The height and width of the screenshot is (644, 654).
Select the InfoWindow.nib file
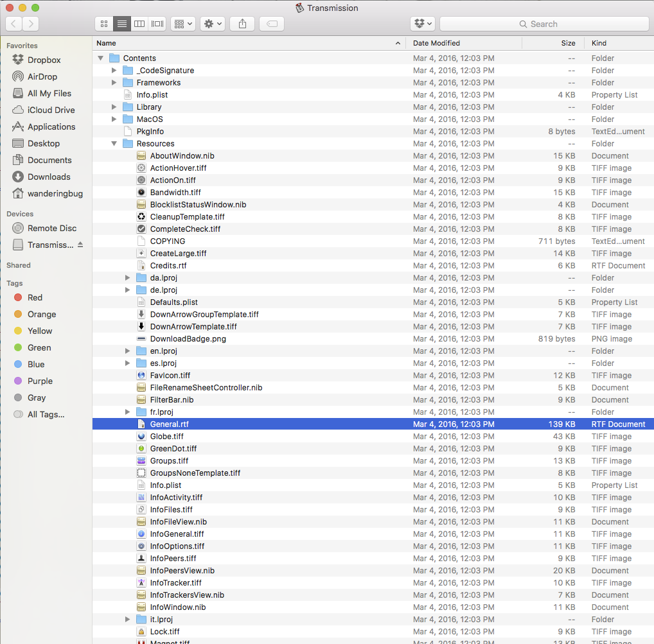pyautogui.click(x=373, y=607)
